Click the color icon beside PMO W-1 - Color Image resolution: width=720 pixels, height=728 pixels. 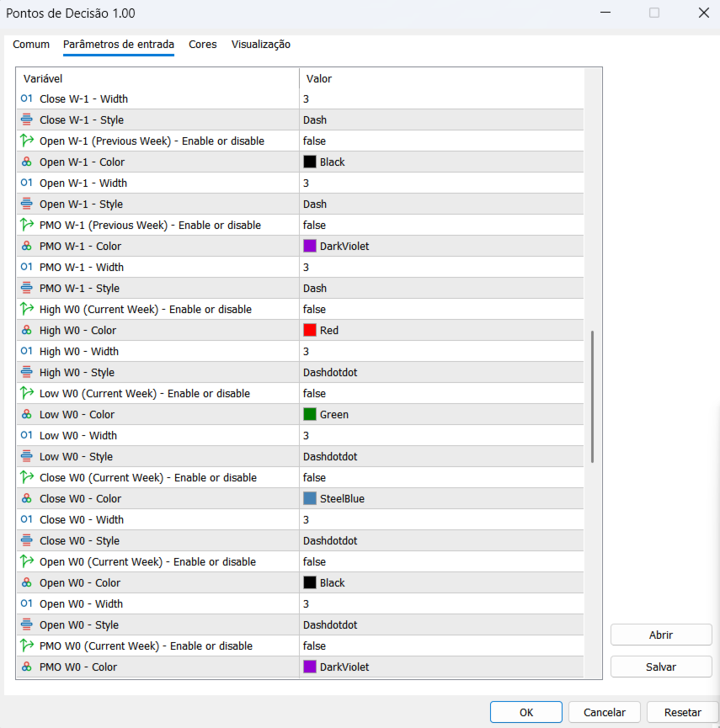[26, 247]
